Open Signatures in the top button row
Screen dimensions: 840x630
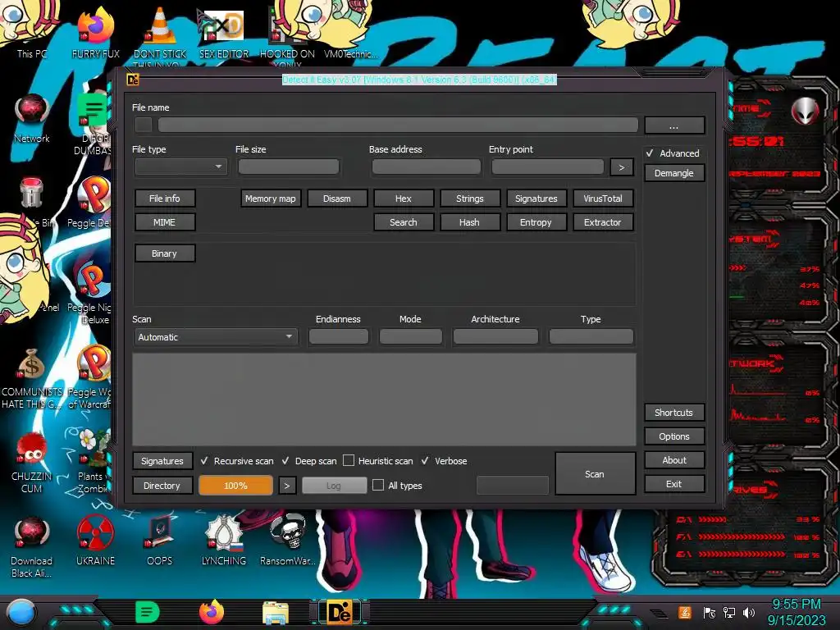coord(536,199)
